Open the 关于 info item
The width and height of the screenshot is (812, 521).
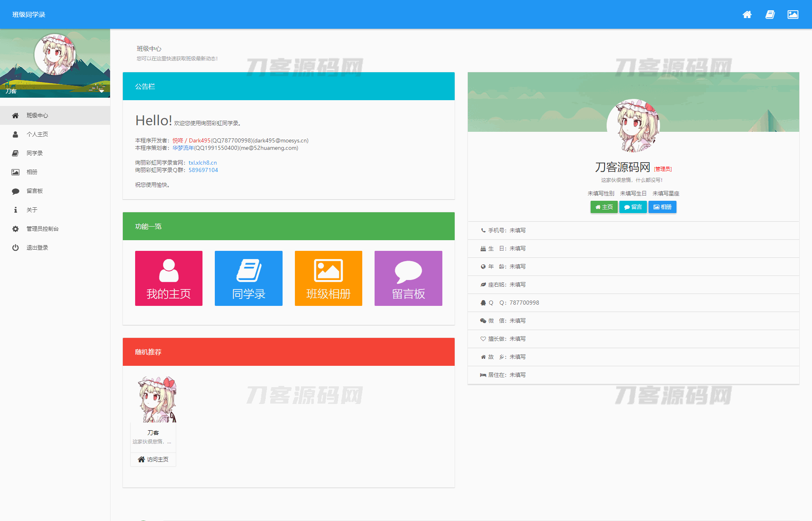point(32,210)
